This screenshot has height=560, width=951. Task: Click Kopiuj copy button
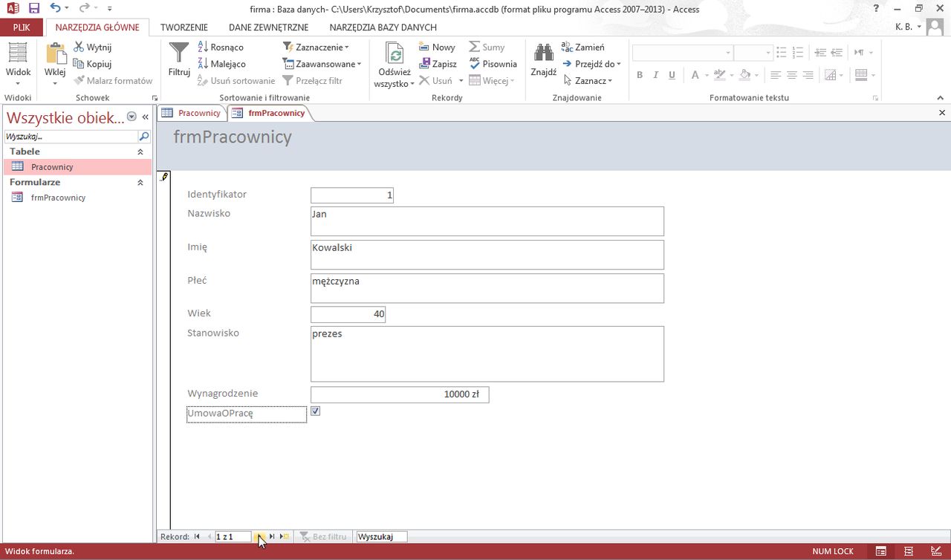point(93,64)
